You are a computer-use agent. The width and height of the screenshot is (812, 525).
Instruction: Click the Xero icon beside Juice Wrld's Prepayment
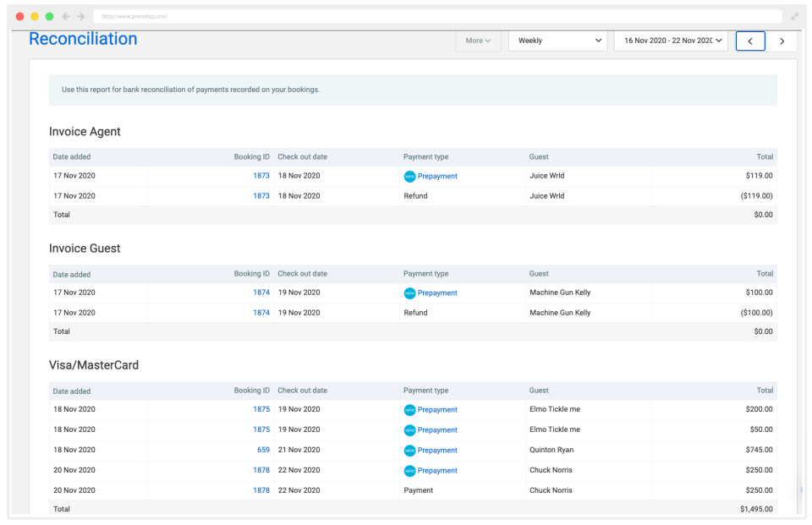pos(409,177)
